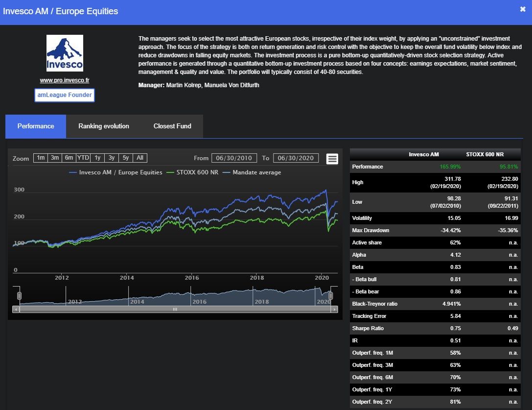This screenshot has width=532, height=410.
Task: Toggle the Invesco AM / Europe Equities series
Action: [116, 172]
